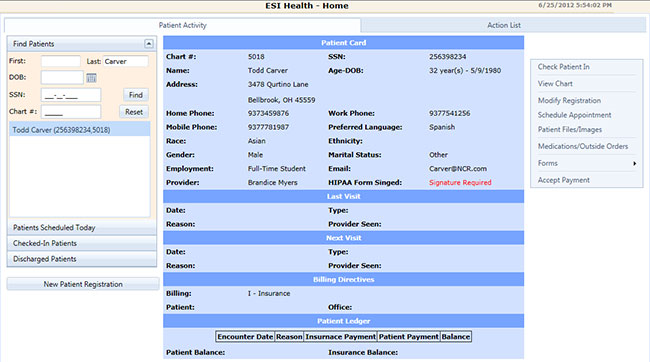Screen dimensions: 650x362
Task: Choose Check Patient In
Action: (x=563, y=67)
